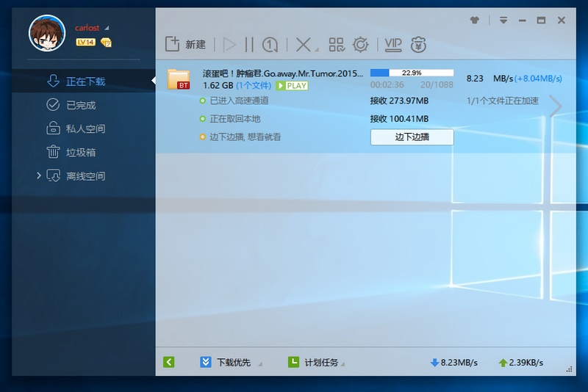This screenshot has width=588, height=392.
Task: Select the 正在下载 sidebar tab
Action: click(84, 81)
